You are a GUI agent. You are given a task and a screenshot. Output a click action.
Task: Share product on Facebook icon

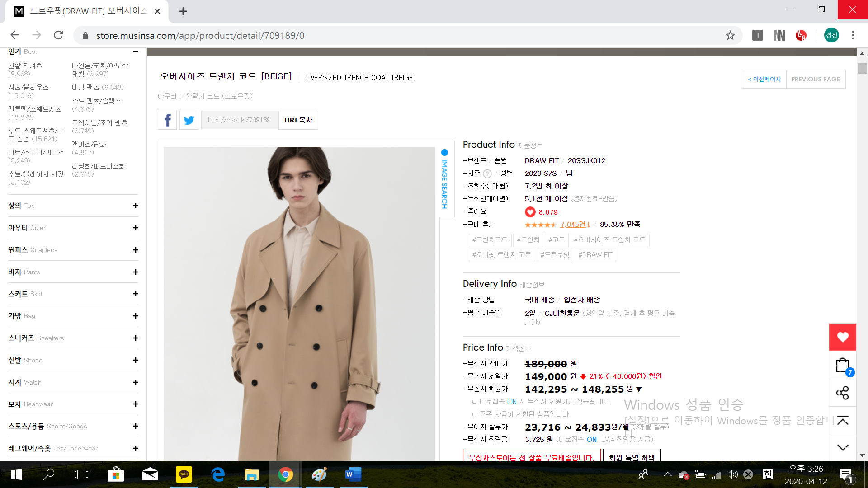[x=167, y=120]
